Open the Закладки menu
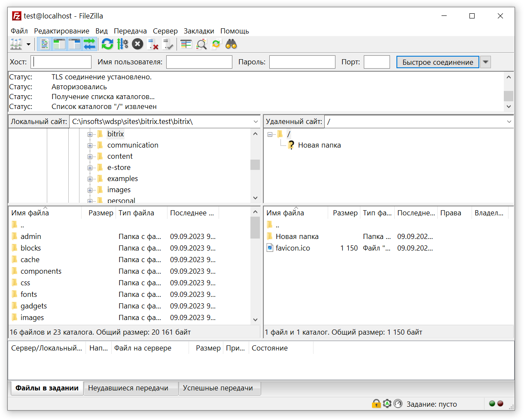 coord(199,31)
